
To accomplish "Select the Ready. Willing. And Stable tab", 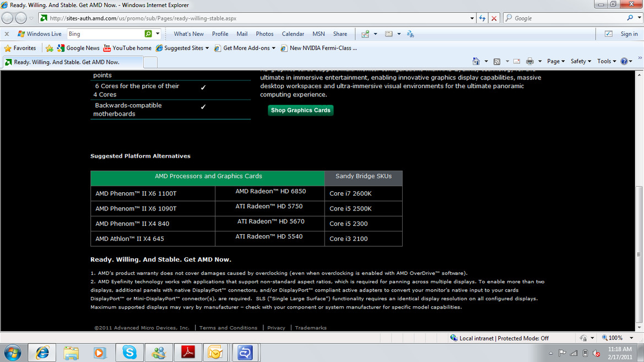I will tap(73, 62).
